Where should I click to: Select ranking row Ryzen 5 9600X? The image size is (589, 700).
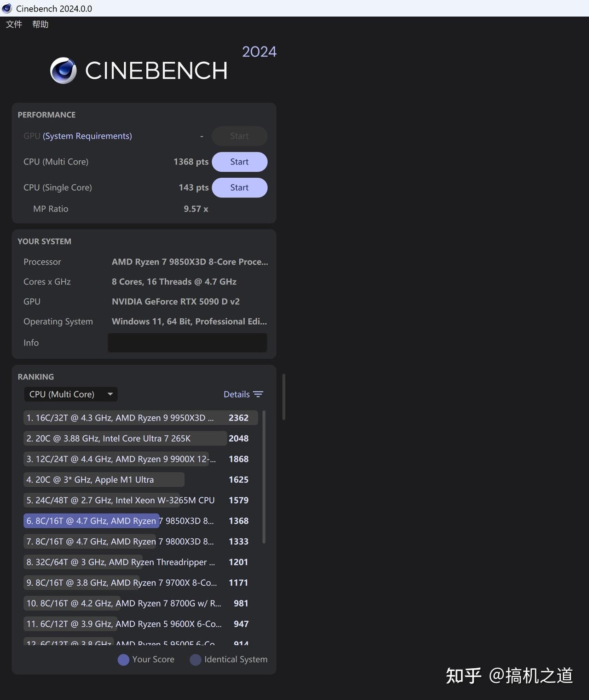pos(141,624)
